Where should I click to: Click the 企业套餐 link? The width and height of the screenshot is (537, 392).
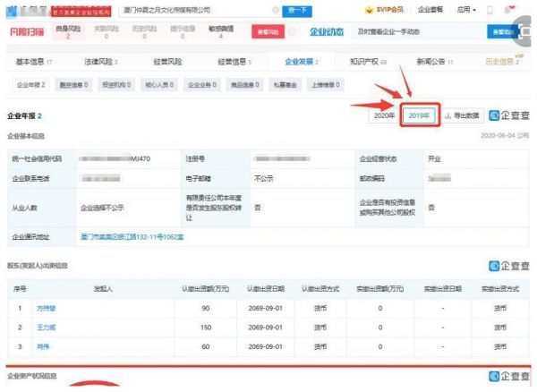click(x=430, y=10)
